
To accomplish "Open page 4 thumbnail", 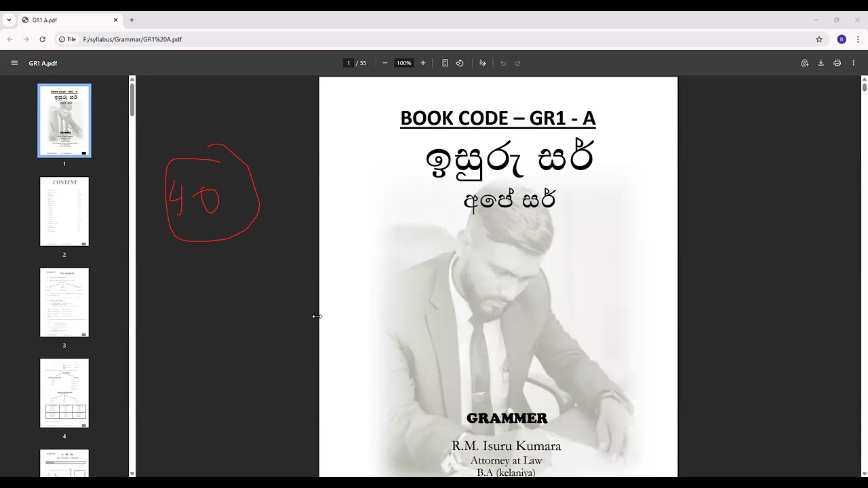I will click(x=64, y=393).
